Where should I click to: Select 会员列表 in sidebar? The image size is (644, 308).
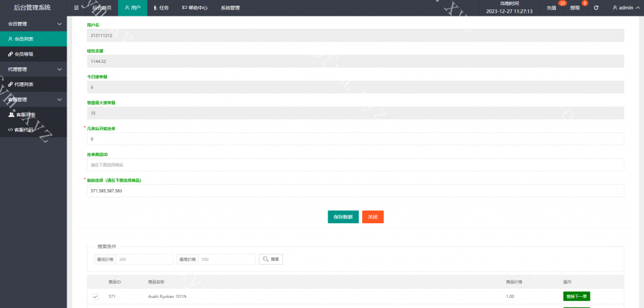pos(33,39)
